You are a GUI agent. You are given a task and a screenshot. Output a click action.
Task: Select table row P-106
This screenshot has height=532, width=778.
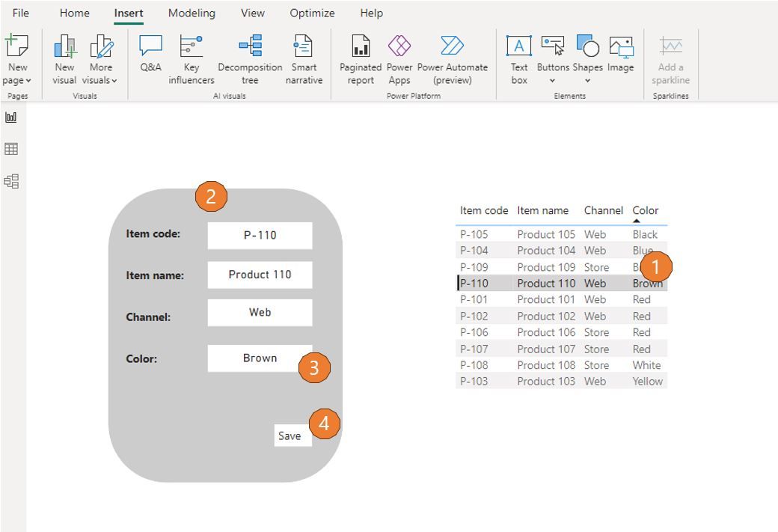561,332
